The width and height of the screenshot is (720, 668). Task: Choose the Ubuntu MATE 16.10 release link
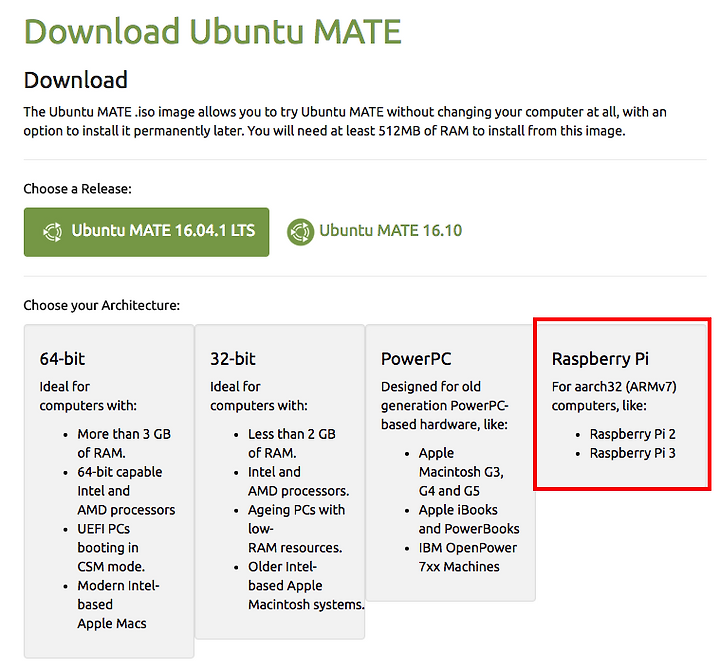click(390, 230)
